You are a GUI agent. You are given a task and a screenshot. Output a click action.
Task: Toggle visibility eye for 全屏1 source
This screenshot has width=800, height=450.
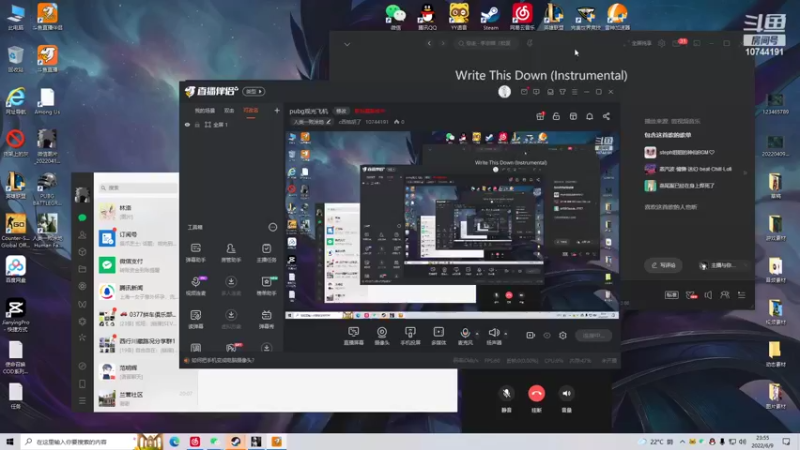(187, 124)
